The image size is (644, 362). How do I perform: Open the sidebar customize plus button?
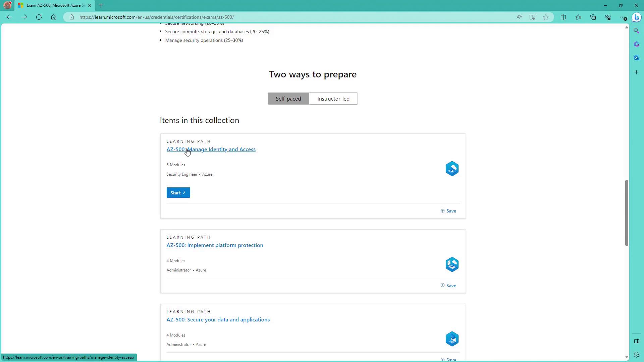point(636,72)
